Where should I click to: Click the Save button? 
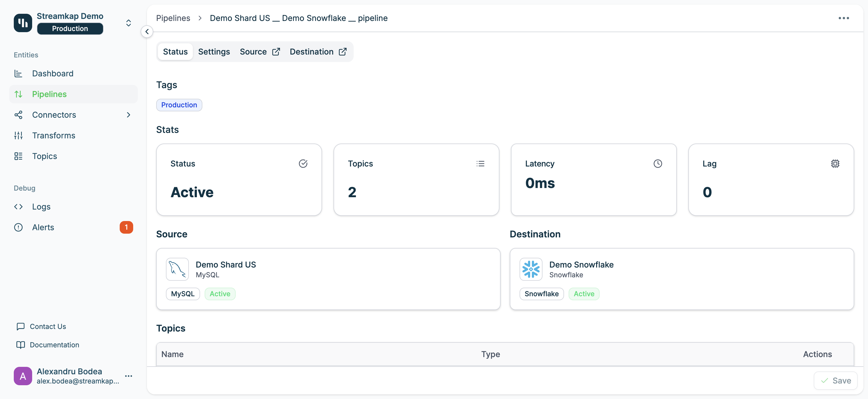(x=835, y=380)
